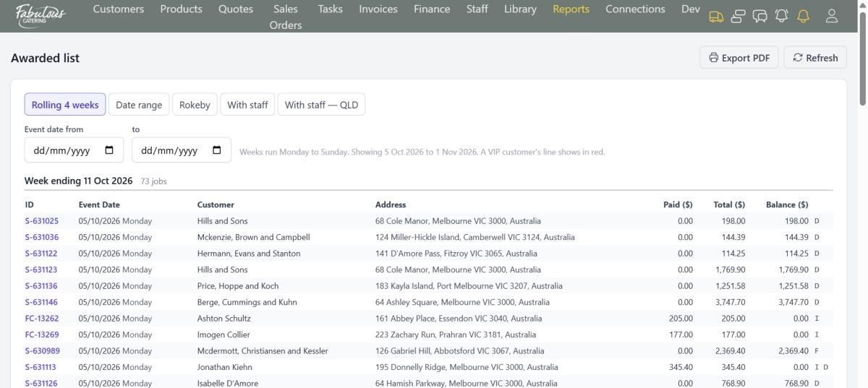Open order S-630989
This screenshot has height=388, width=868.
(42, 351)
